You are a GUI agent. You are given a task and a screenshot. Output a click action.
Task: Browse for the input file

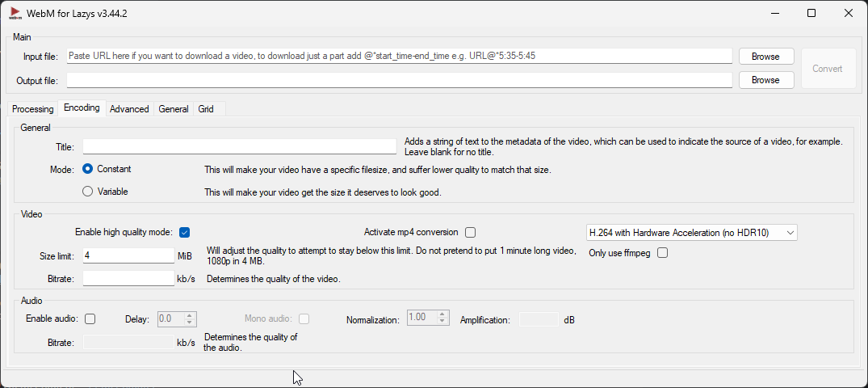[766, 57]
